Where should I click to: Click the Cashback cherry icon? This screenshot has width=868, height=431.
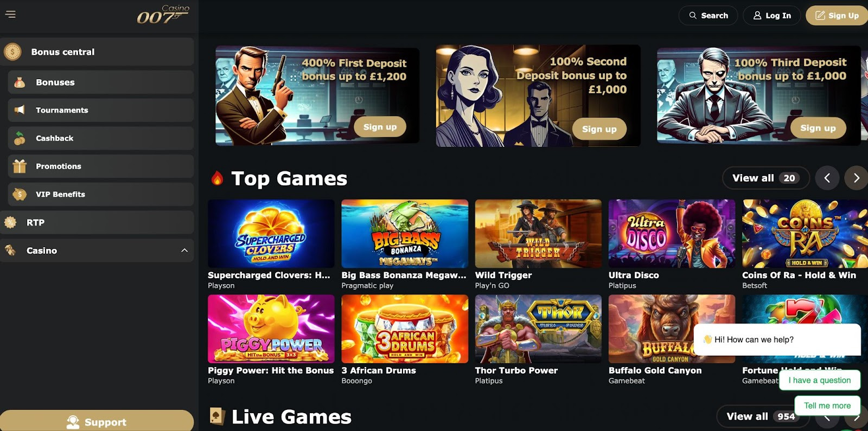20,138
